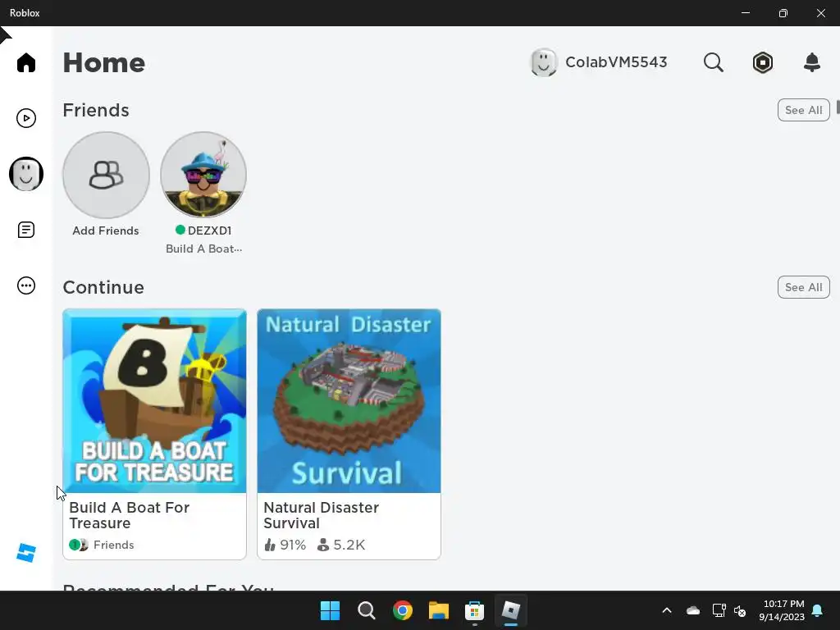Click the muted volume tray icon
The image size is (840, 630).
[740, 610]
